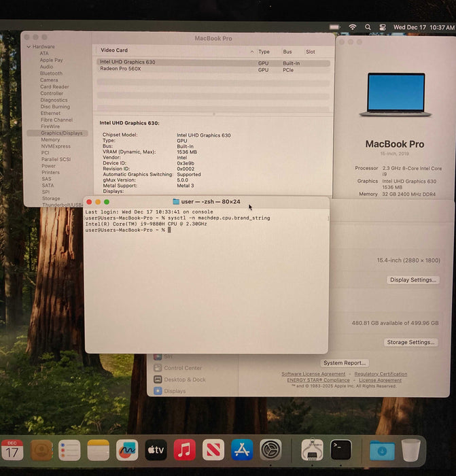The image size is (456, 476).
Task: Select ATA in the Hardware list
Action: (44, 54)
